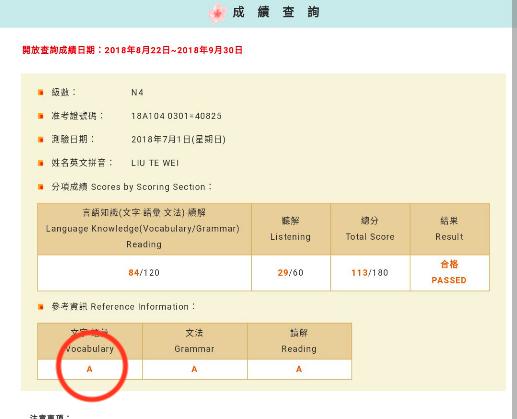The width and height of the screenshot is (517, 419).
Task: Click the Language Knowledge Reading column header
Action: pos(144,229)
